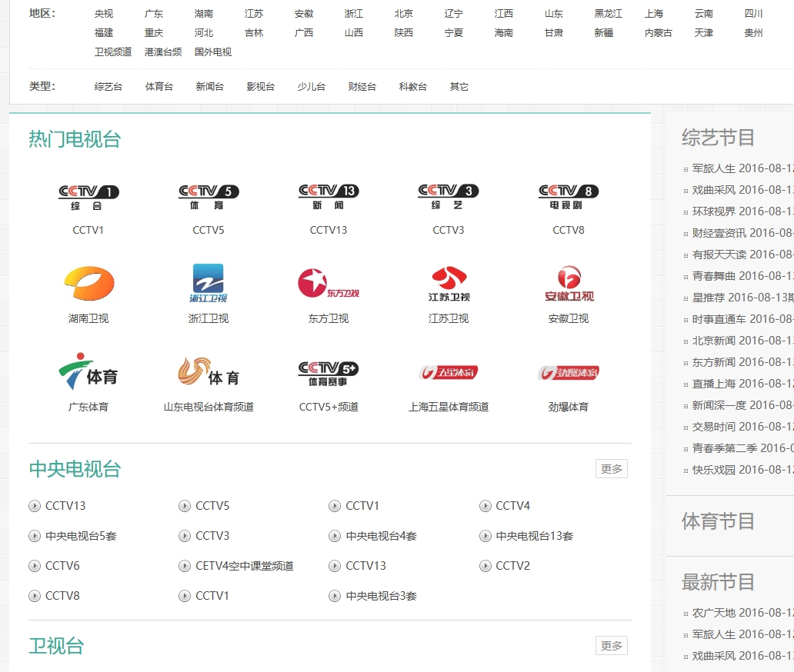
Task: Open the Anhui TV logo
Action: tap(569, 284)
